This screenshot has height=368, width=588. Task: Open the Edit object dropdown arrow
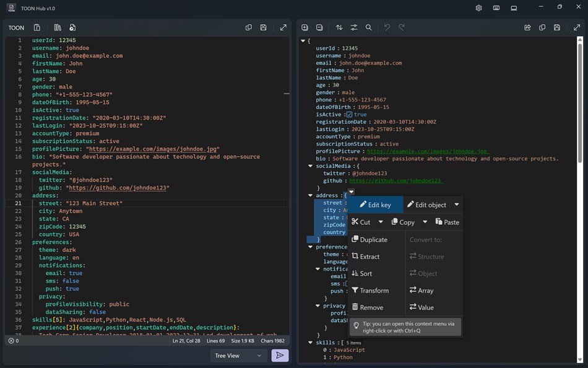pyautogui.click(x=456, y=204)
